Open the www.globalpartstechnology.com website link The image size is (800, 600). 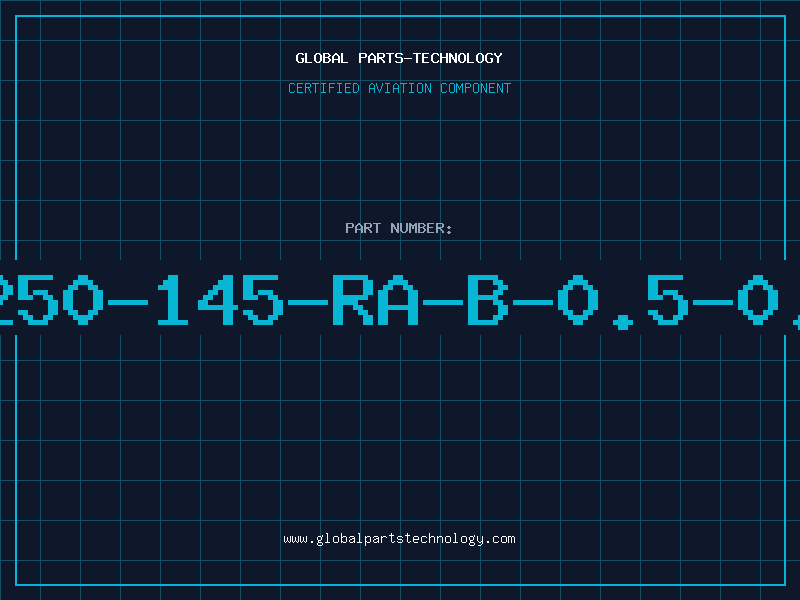pyautogui.click(x=399, y=539)
